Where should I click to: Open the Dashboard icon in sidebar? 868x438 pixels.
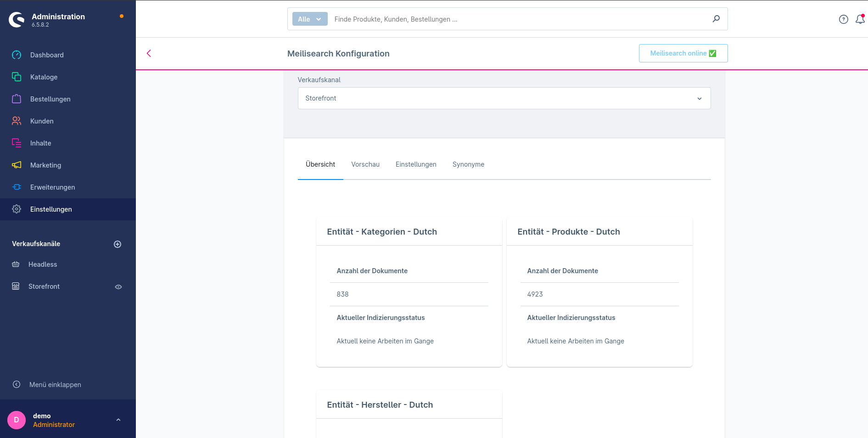point(17,55)
